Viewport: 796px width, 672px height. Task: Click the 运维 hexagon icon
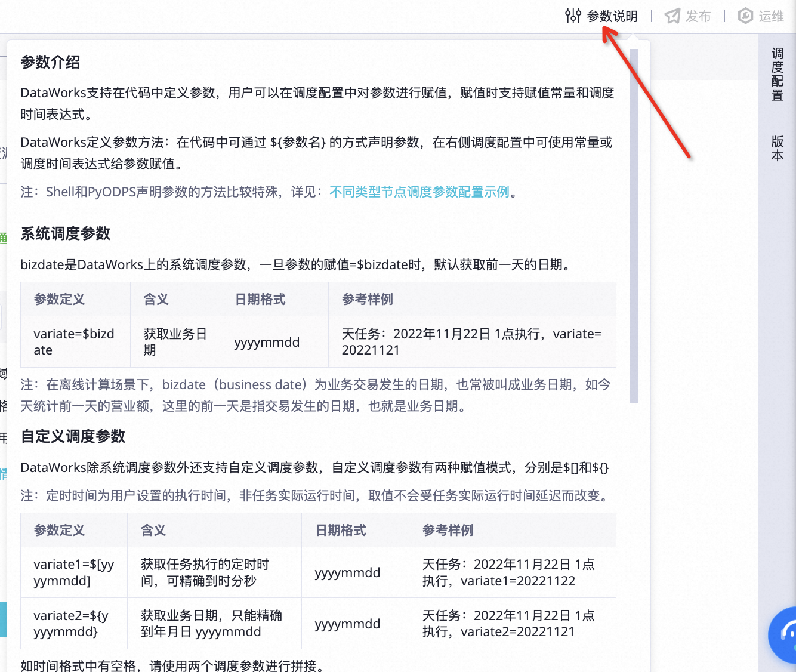(x=745, y=16)
